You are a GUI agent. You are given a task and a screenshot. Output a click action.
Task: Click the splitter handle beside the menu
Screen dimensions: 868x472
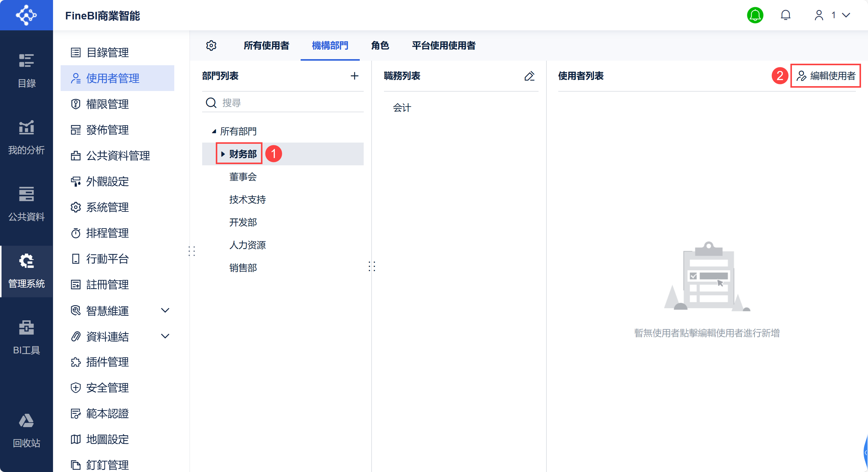[192, 251]
